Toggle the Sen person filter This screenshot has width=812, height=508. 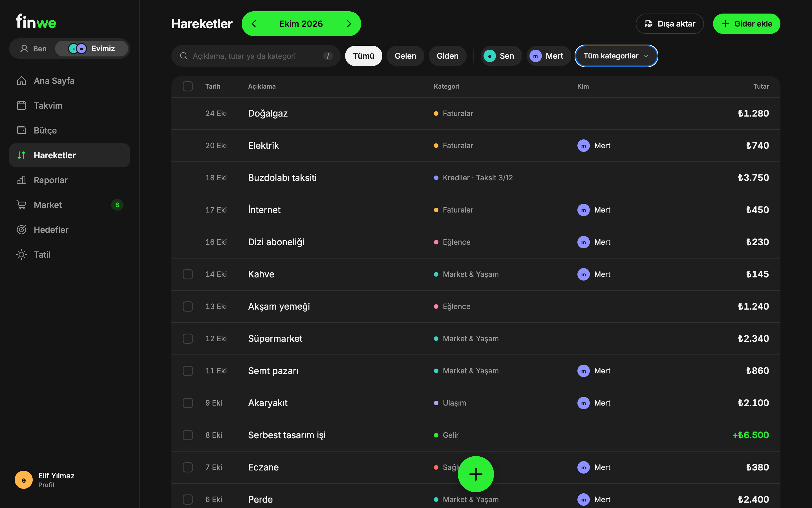point(501,56)
